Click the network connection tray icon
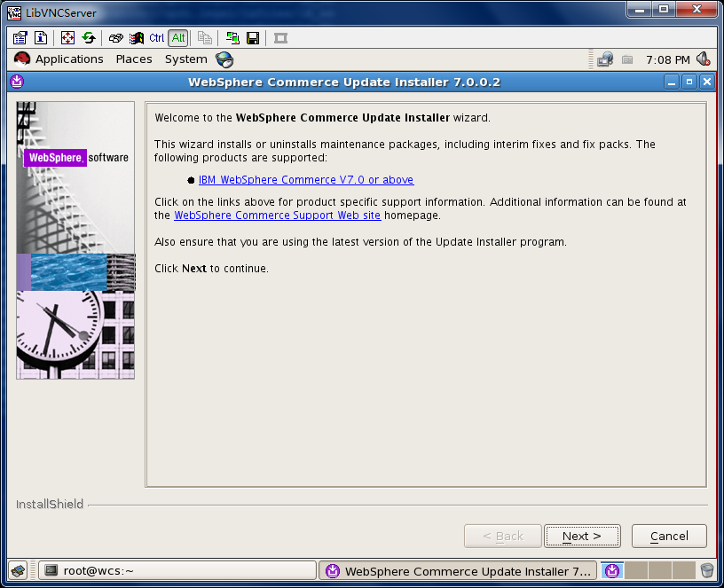724x588 pixels. click(605, 59)
